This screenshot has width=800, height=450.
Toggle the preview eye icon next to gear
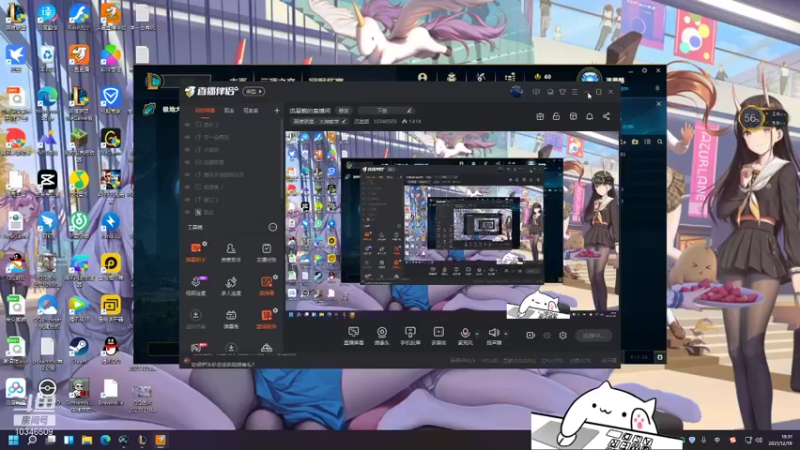point(547,335)
